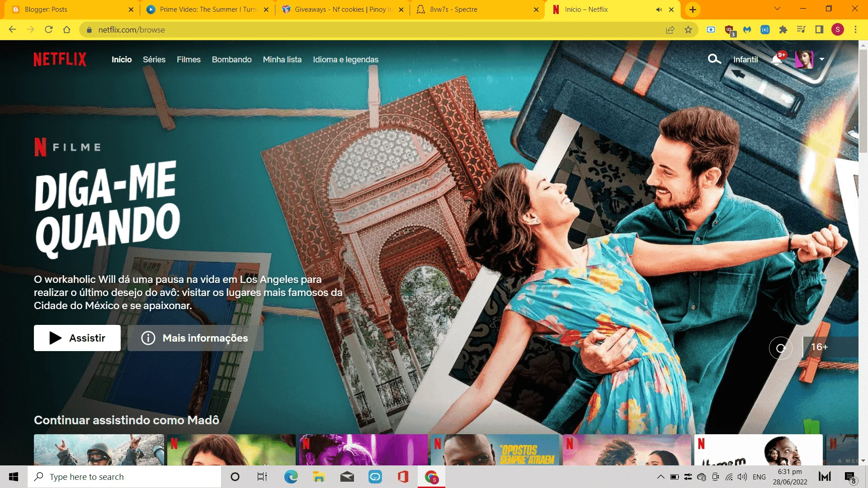Switch to the Prime Video tab
The width and height of the screenshot is (868, 488).
[x=207, y=9]
